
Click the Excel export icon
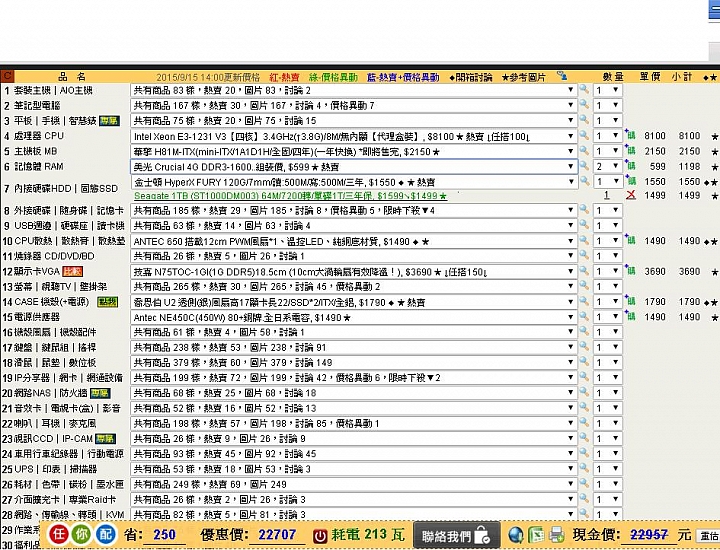tap(536, 534)
